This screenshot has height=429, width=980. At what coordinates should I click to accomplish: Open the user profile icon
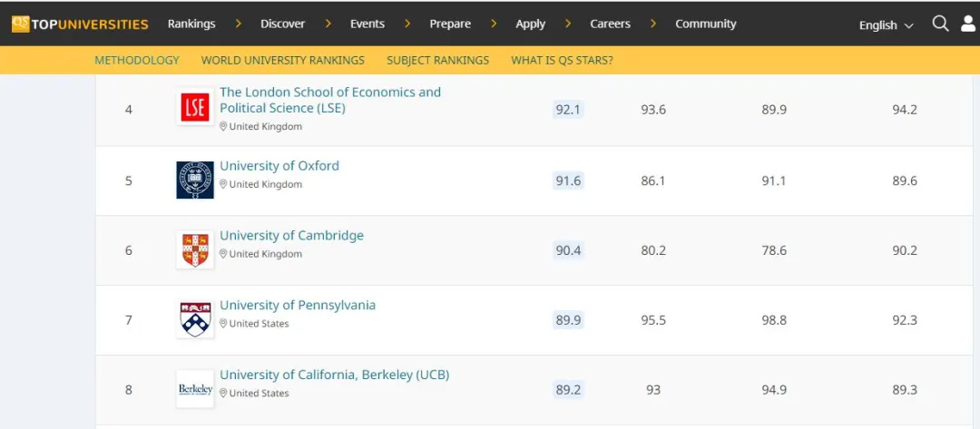coord(968,24)
